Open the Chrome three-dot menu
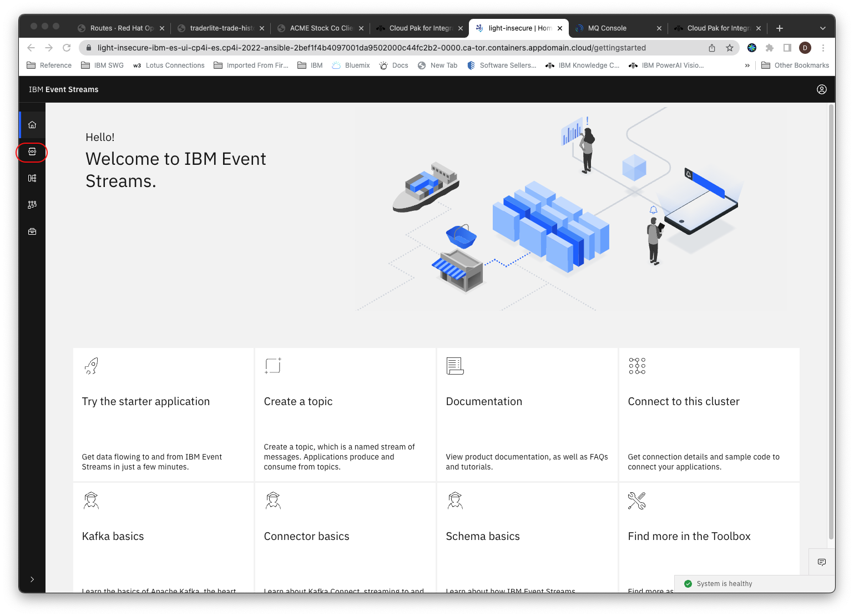 (823, 48)
